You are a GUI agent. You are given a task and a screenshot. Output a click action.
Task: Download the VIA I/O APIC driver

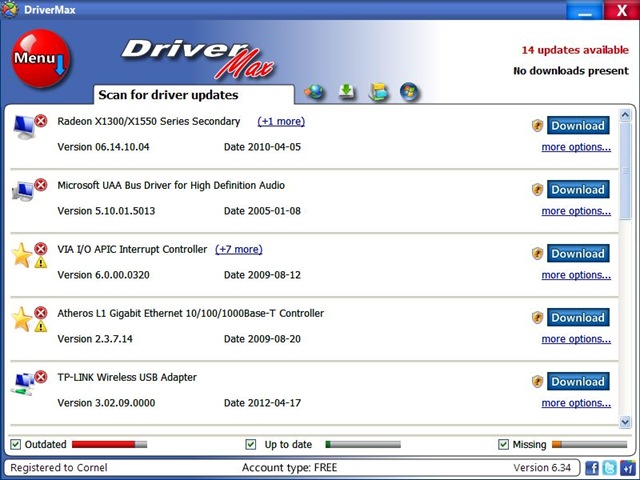click(578, 253)
